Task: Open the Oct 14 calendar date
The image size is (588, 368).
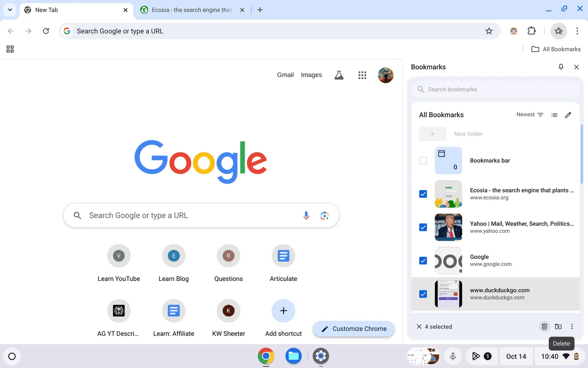Action: pyautogui.click(x=516, y=356)
